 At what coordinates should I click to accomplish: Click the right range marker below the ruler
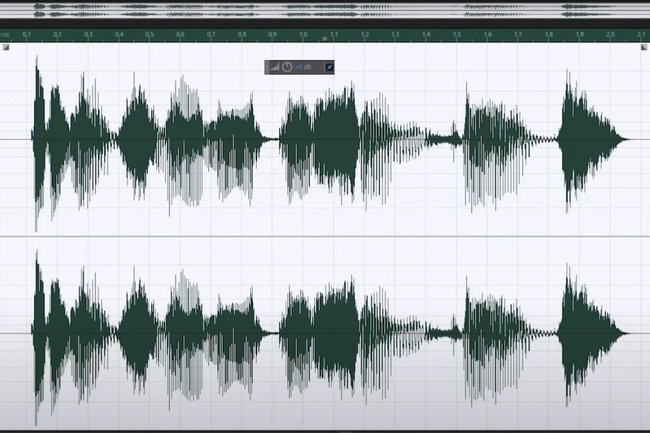click(644, 46)
